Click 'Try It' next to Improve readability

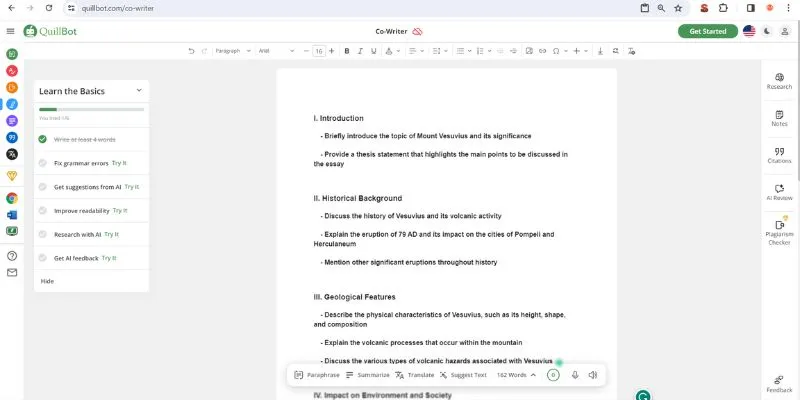(x=120, y=211)
